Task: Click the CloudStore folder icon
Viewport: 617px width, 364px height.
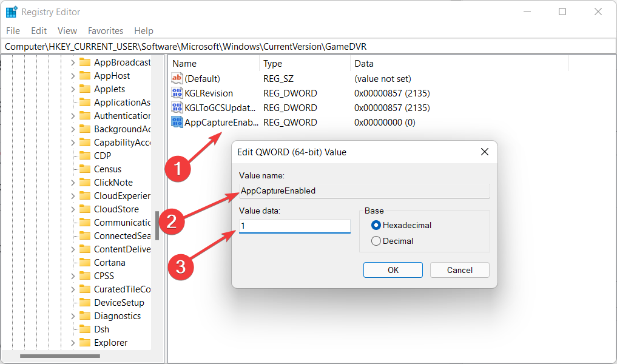Action: point(85,209)
